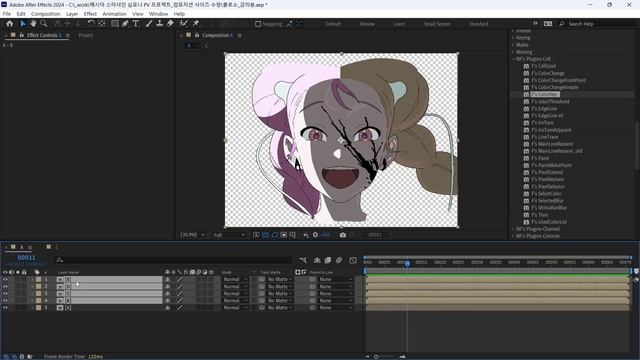The height and width of the screenshot is (360, 640).
Task: Click the current time indicator playhead marker
Action: [x=407, y=264]
